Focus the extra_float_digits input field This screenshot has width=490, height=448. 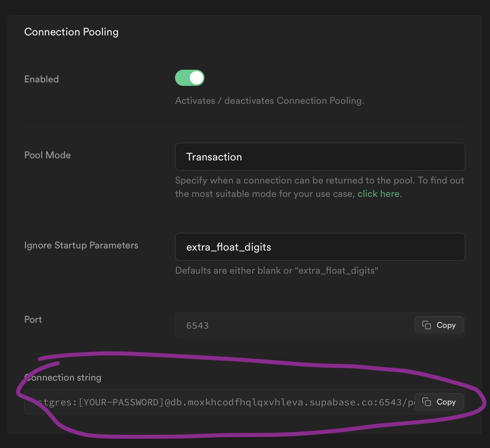click(320, 247)
